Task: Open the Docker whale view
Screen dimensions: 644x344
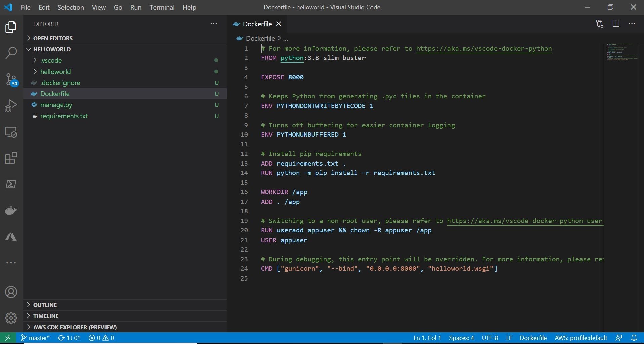Action: (11, 211)
